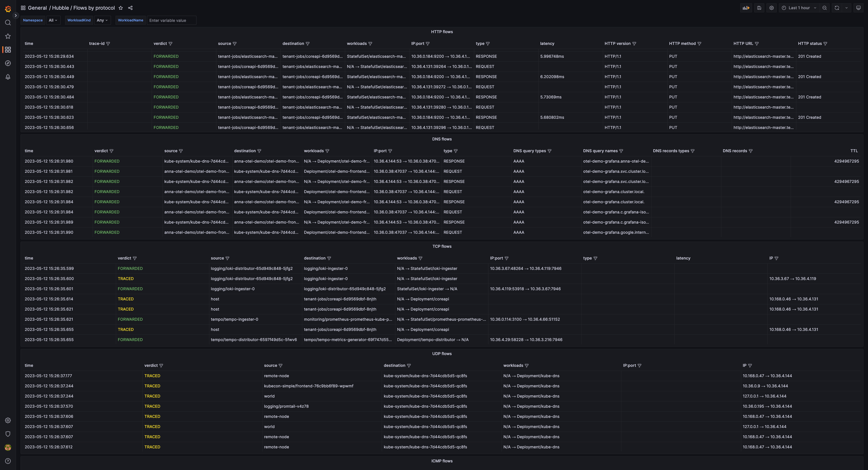This screenshot has width=868, height=470.
Task: Zoom out the time range
Action: 825,8
